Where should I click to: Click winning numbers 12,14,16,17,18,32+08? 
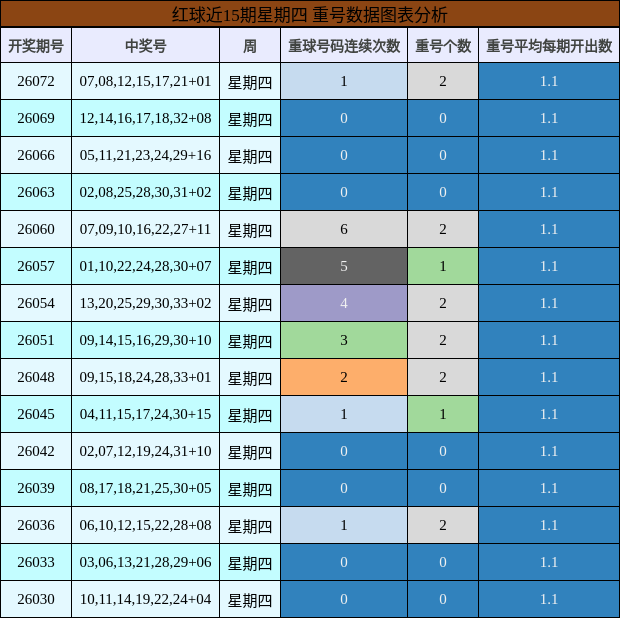pos(146,118)
